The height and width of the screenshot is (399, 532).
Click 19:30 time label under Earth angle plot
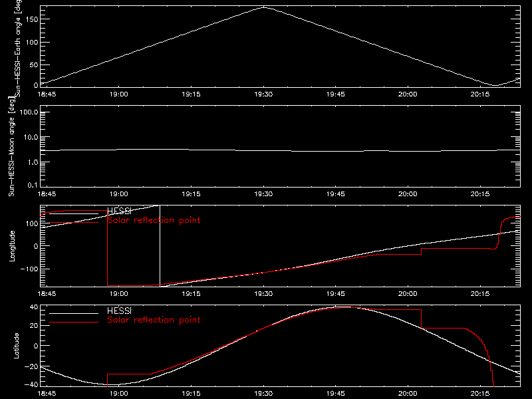click(x=263, y=94)
